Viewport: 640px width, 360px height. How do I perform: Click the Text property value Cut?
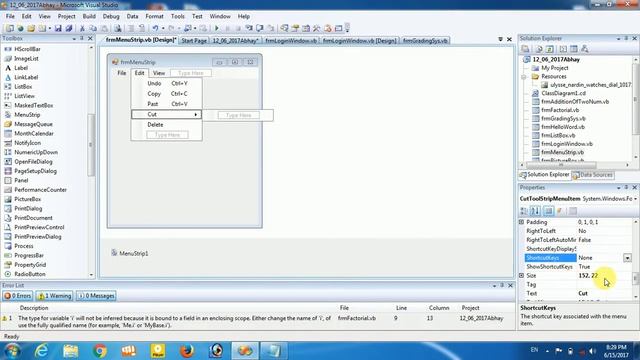coord(583,293)
